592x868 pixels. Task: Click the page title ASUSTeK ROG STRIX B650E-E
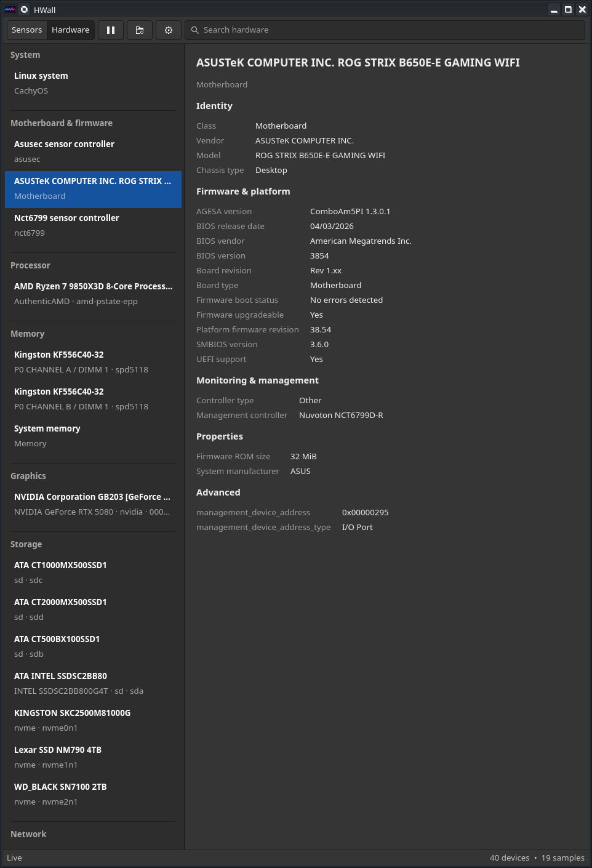358,63
